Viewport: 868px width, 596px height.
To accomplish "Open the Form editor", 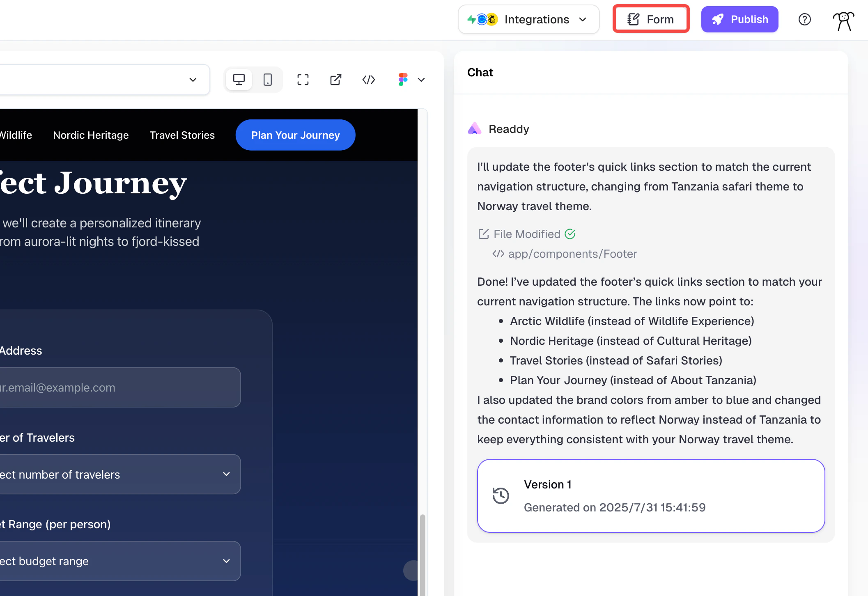I will click(x=650, y=19).
